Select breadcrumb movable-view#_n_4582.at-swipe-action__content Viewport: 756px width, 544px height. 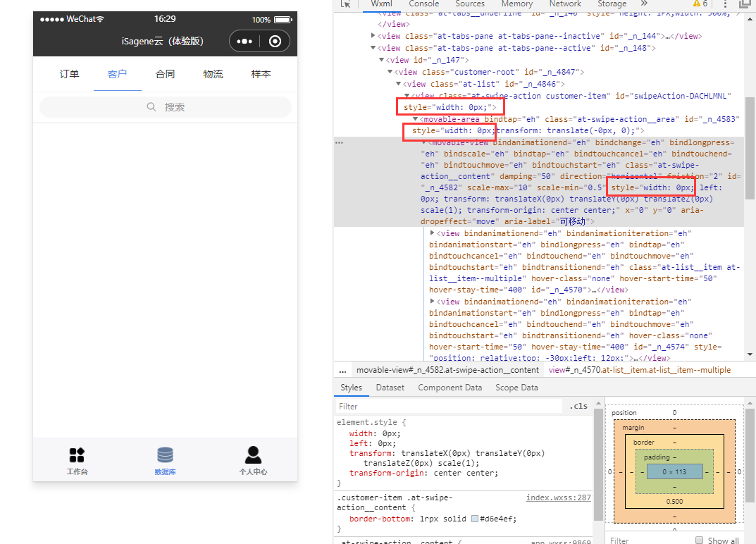coord(447,370)
